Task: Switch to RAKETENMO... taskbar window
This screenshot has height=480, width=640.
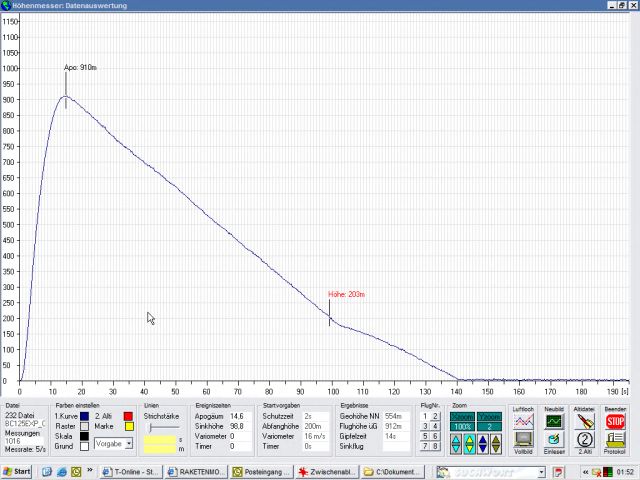Action: [190, 471]
